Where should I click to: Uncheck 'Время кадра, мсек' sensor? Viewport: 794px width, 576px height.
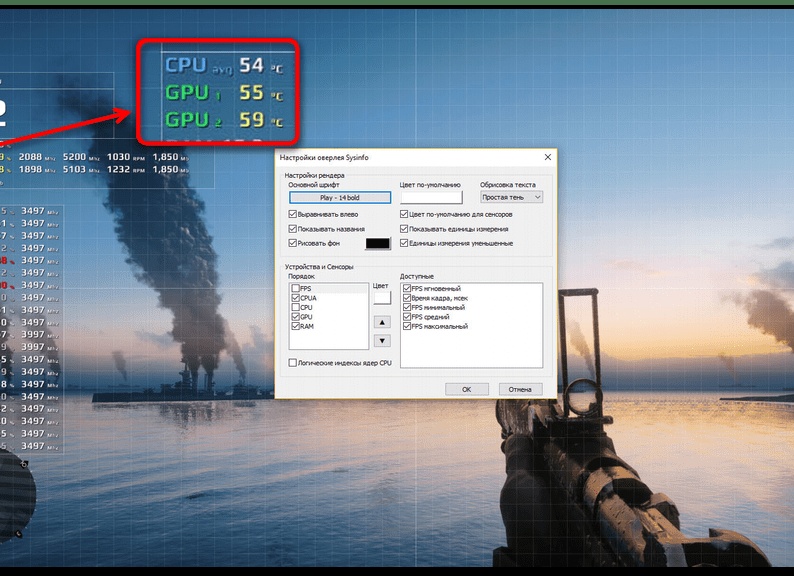click(407, 298)
